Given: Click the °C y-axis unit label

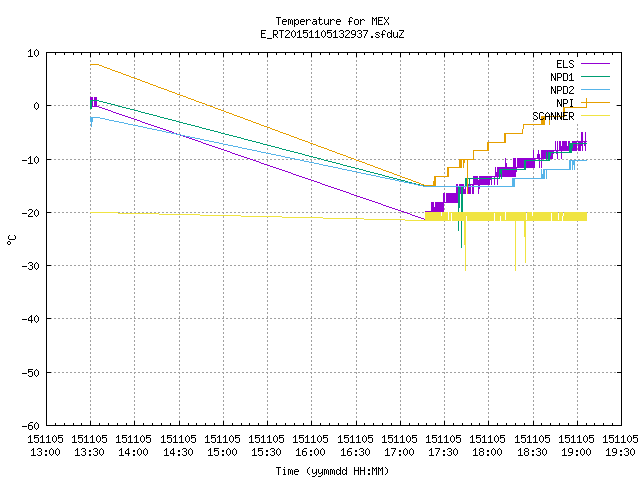Looking at the screenshot, I should click(11, 240).
